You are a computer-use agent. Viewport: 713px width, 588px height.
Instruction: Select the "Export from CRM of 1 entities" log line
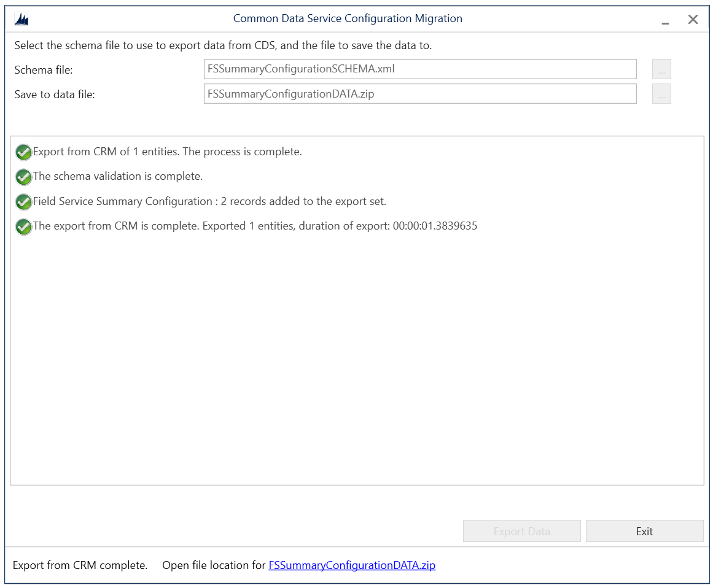point(167,152)
